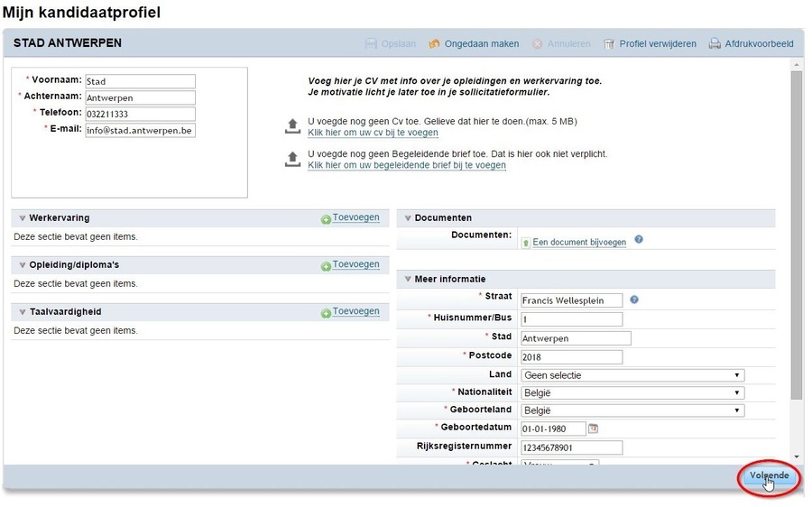Click Toevoegen link in Taalvaardigheid section
812x507 pixels.
355,311
